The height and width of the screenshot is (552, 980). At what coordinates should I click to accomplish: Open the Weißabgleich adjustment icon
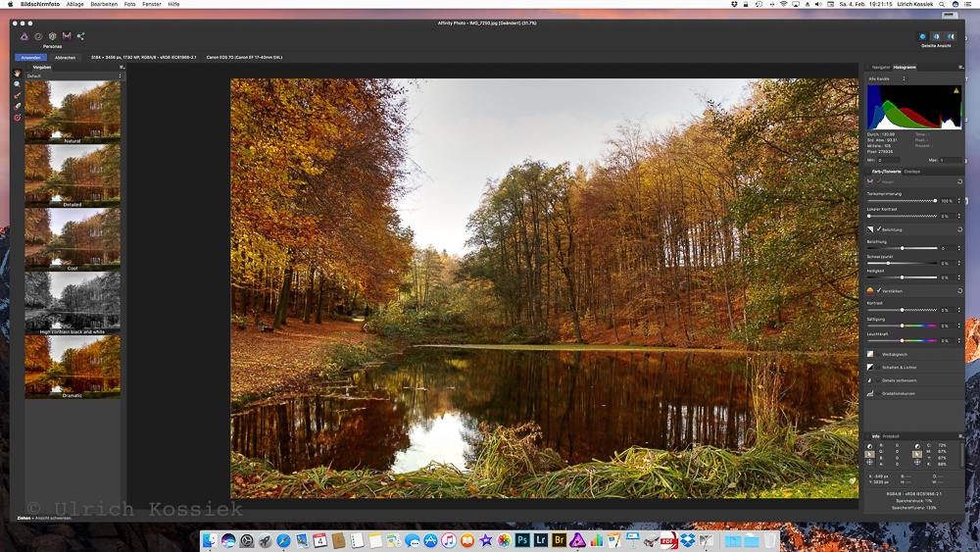[x=870, y=354]
